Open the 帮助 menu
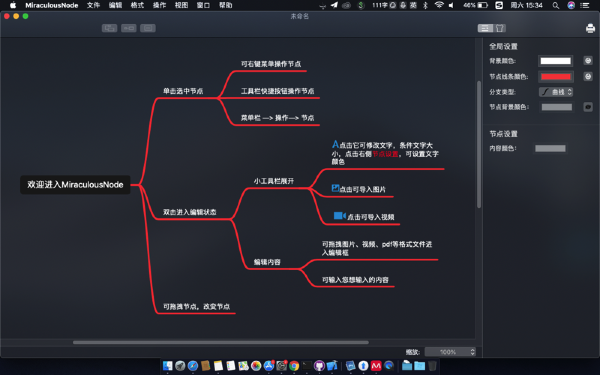The height and width of the screenshot is (375, 600). [225, 5]
